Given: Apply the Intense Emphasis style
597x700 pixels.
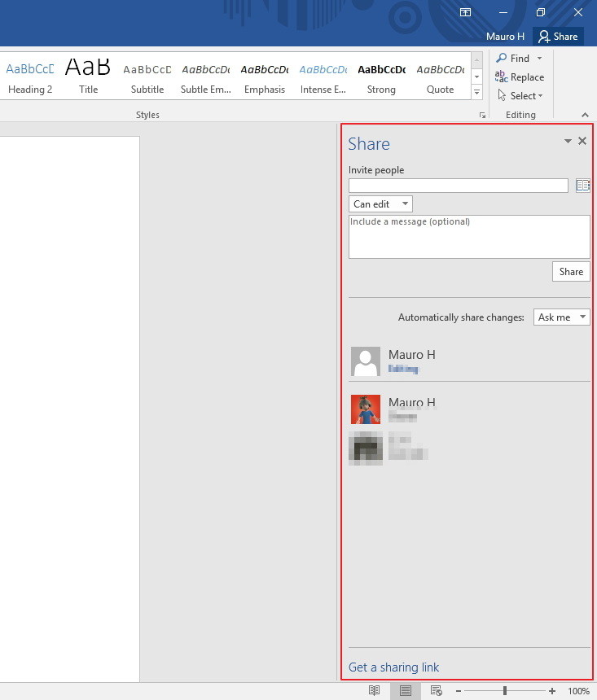Looking at the screenshot, I should click(x=323, y=77).
